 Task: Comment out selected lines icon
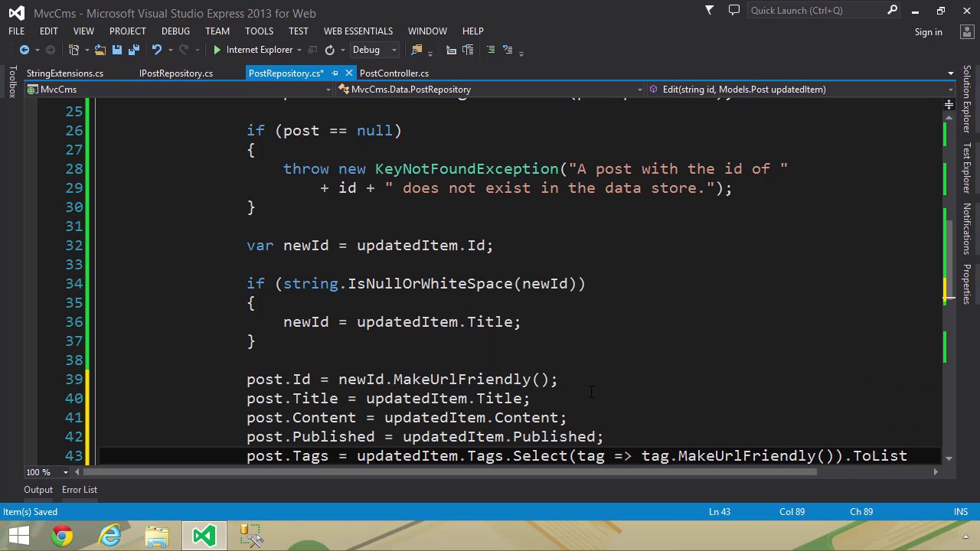(491, 50)
